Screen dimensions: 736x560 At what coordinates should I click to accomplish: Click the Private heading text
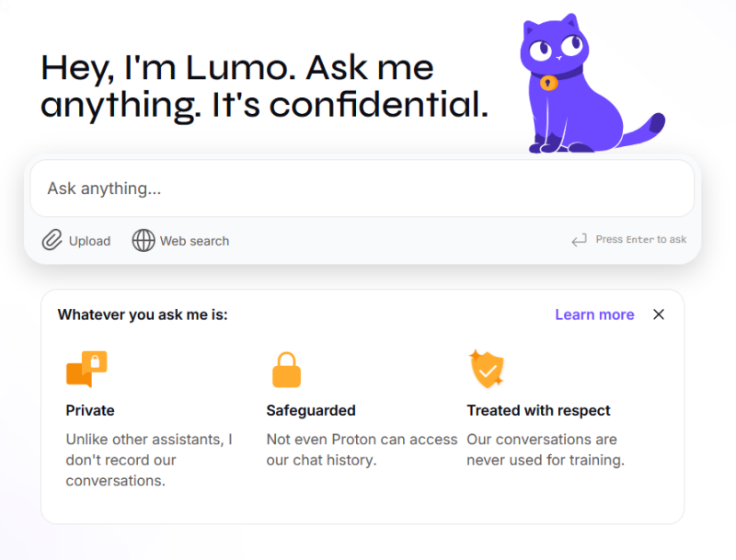pos(89,410)
